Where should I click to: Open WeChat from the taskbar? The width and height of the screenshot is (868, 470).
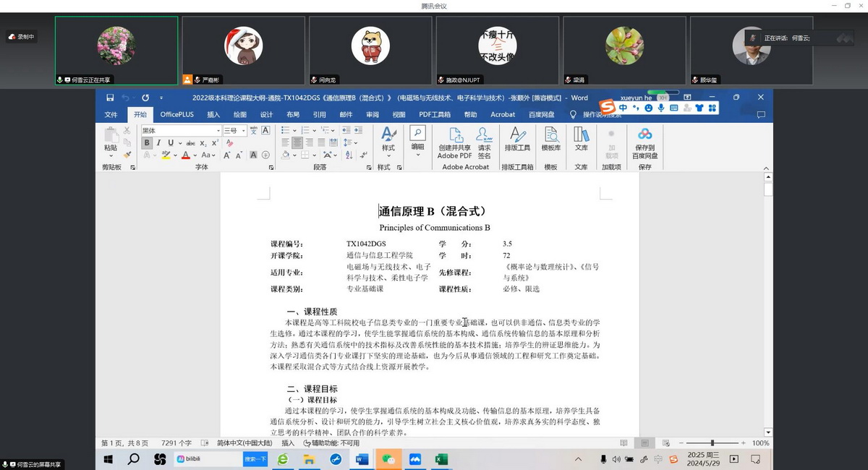[388, 459]
